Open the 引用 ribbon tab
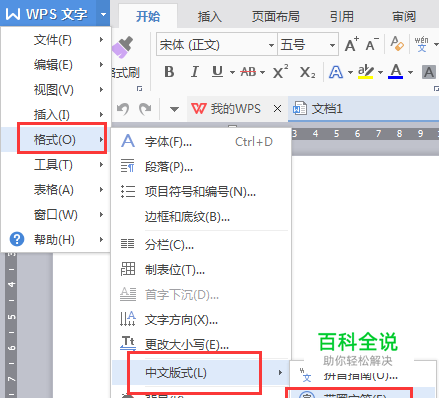The height and width of the screenshot is (398, 439). coord(341,16)
